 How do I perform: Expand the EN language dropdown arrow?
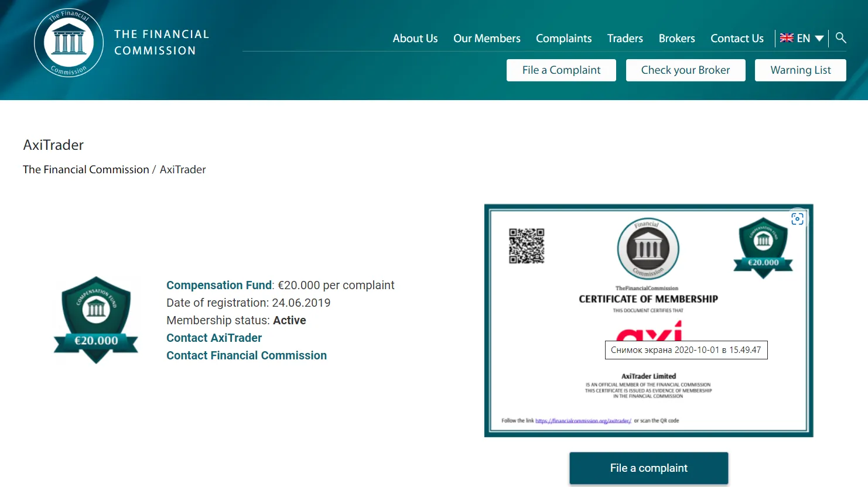tap(819, 39)
